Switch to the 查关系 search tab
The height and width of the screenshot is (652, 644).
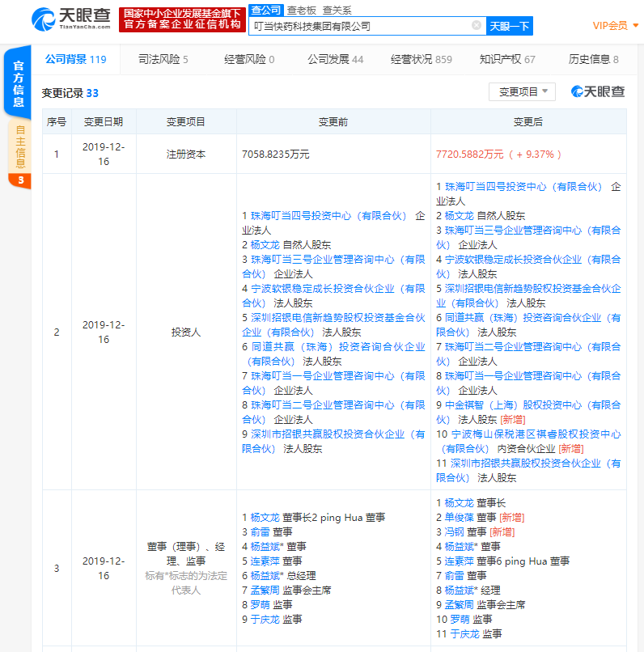pyautogui.click(x=337, y=10)
